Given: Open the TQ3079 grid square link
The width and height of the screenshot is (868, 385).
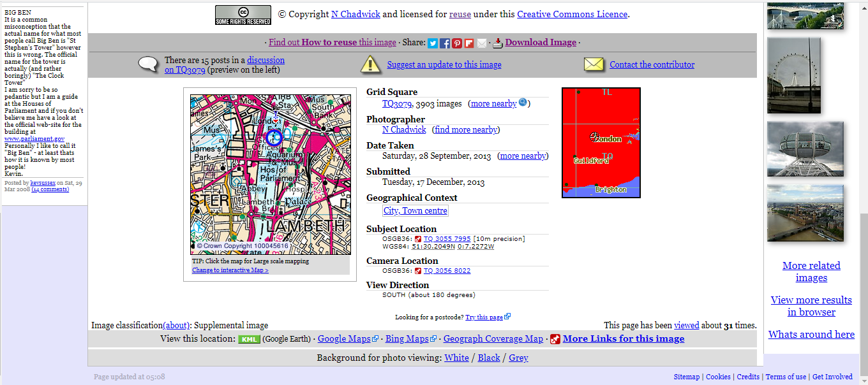Looking at the screenshot, I should pyautogui.click(x=396, y=103).
